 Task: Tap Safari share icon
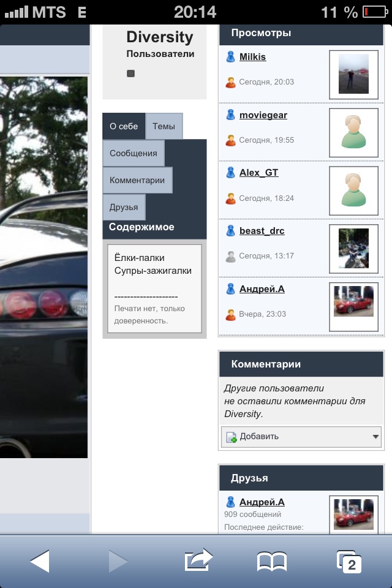198,560
